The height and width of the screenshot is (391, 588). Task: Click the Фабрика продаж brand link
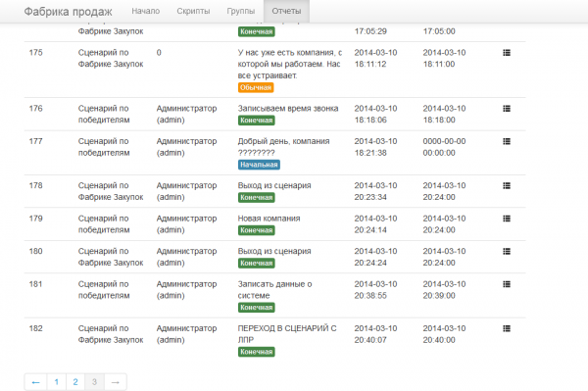point(68,12)
